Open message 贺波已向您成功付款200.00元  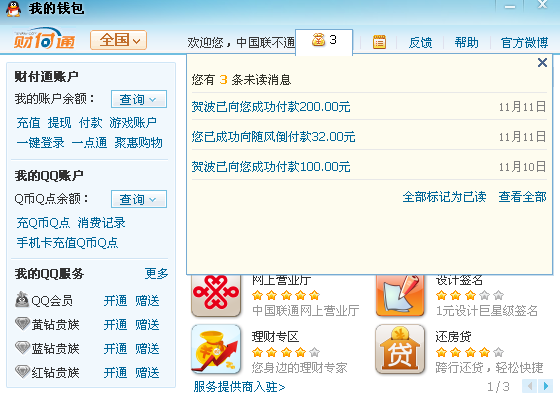(271, 106)
